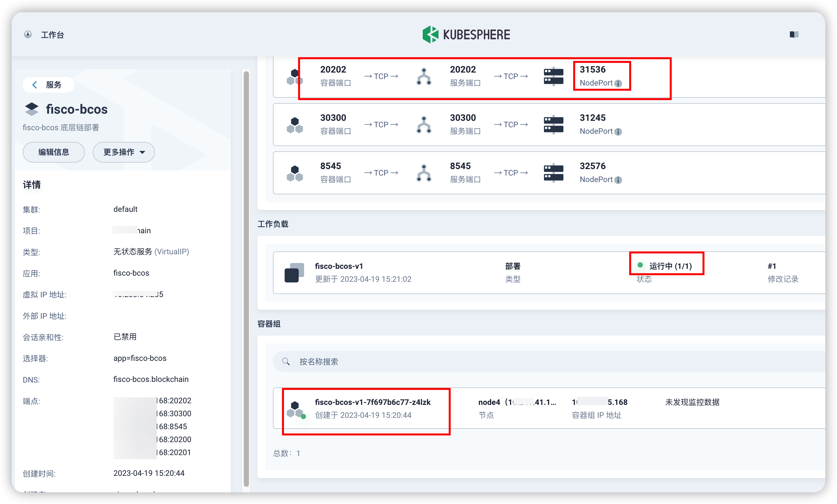The width and height of the screenshot is (837, 504).
Task: Click the left panel vertical scrollbar
Action: pos(246,278)
